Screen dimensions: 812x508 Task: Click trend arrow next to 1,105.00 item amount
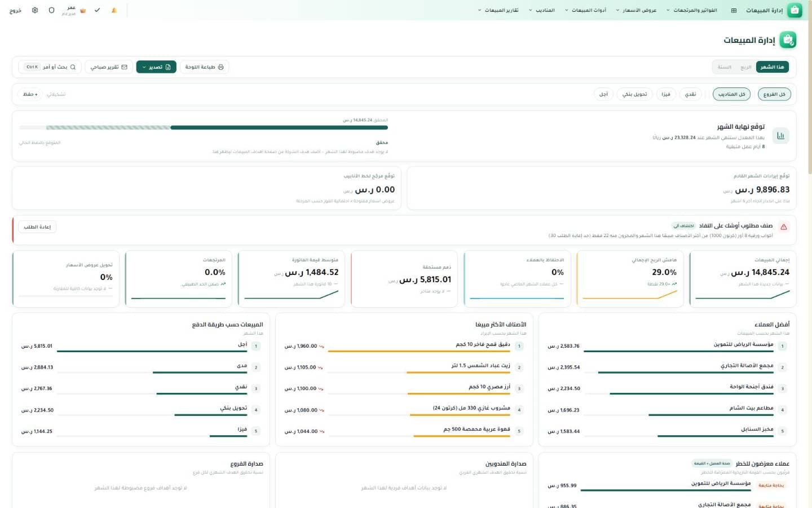point(320,367)
